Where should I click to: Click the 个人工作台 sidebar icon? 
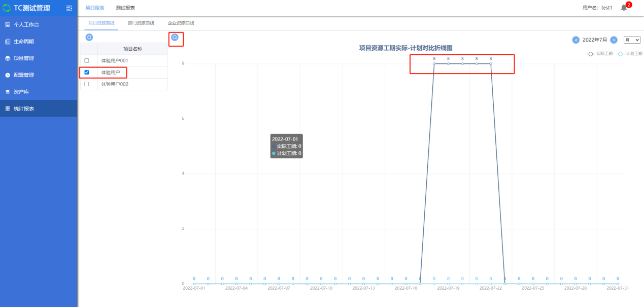8,24
